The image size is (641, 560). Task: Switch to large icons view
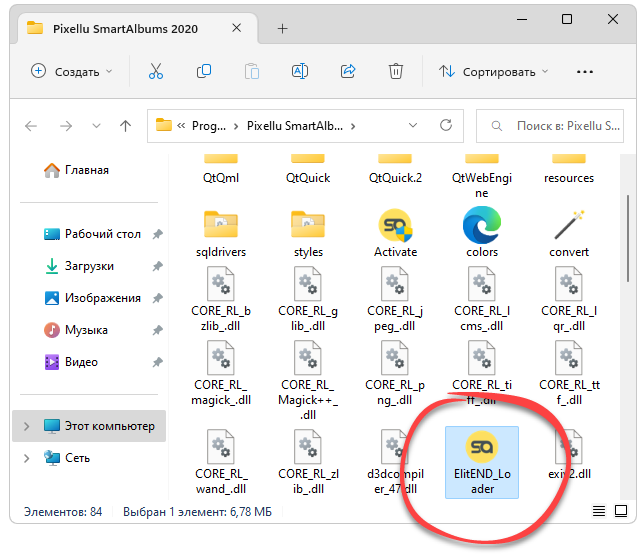(x=621, y=511)
